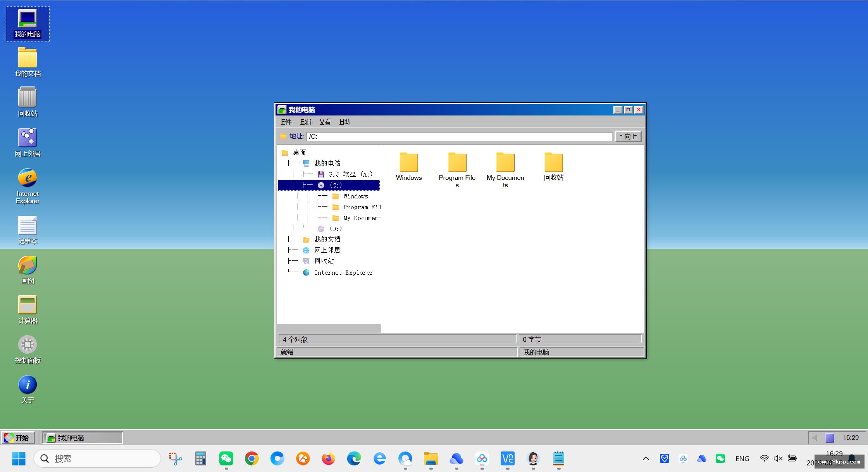Select the My Documents folder in file pane
The width and height of the screenshot is (868, 472).
pyautogui.click(x=505, y=170)
